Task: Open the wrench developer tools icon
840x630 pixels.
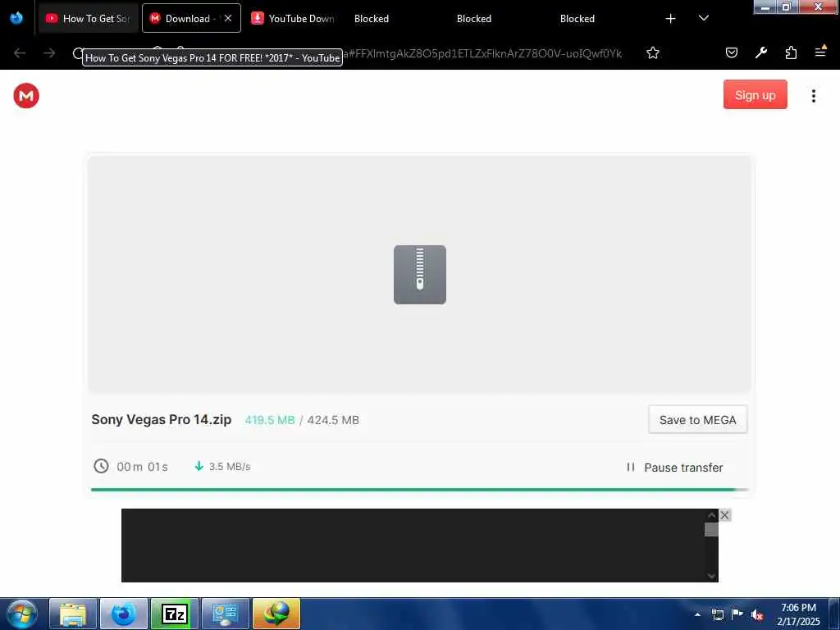Action: [761, 52]
